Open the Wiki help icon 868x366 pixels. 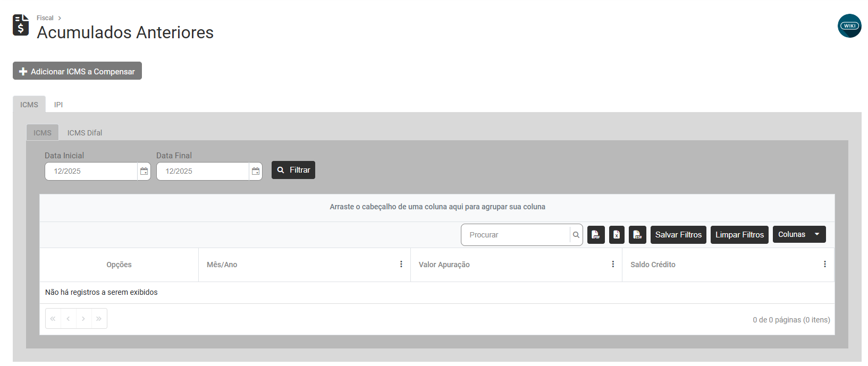pos(849,25)
